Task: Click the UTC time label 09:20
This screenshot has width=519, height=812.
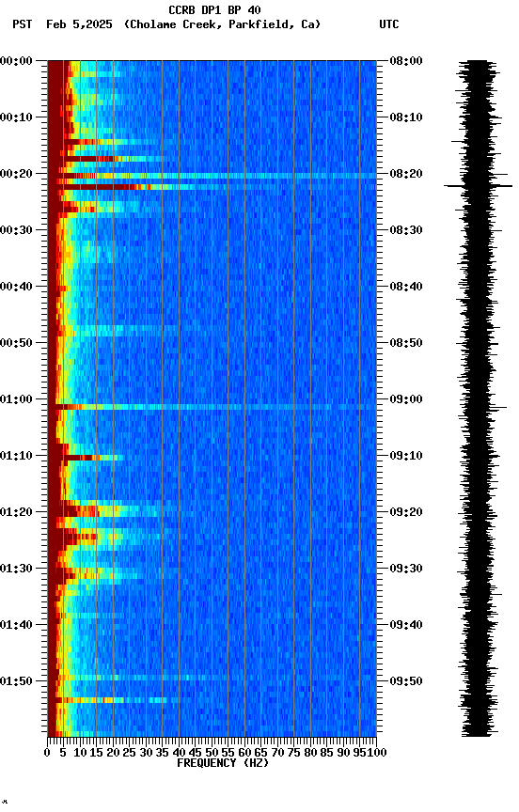Action: 406,512
